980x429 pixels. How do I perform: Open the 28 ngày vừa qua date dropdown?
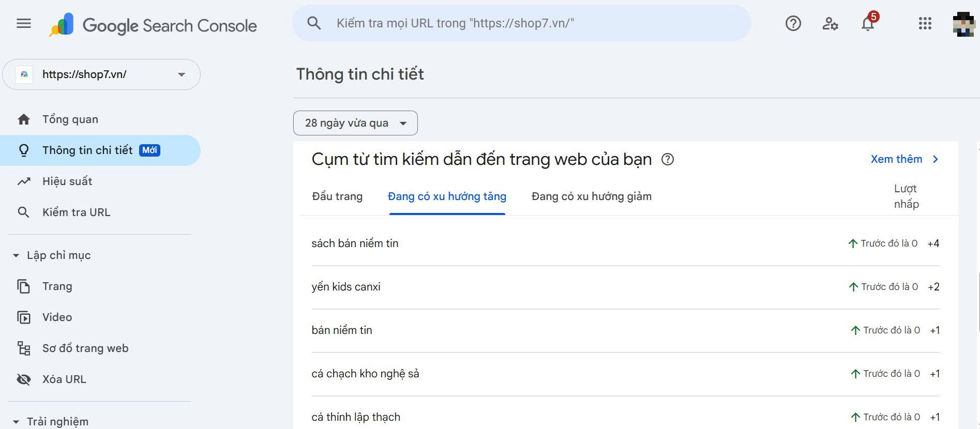(355, 123)
